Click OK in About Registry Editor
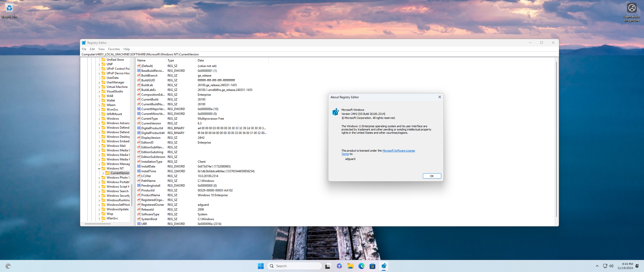This screenshot has height=272, width=644. (432, 176)
